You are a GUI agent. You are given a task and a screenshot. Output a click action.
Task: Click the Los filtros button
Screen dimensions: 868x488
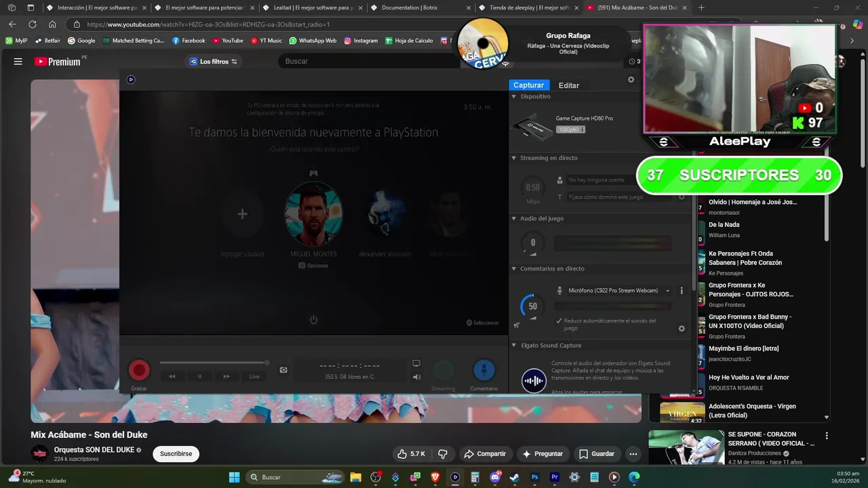213,61
